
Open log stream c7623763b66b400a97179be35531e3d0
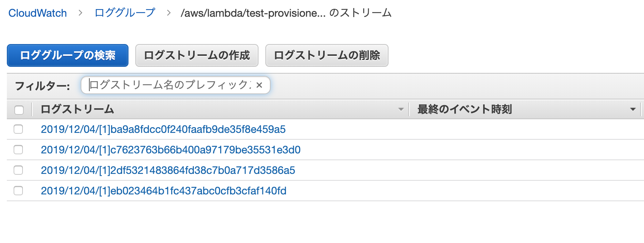(x=171, y=150)
